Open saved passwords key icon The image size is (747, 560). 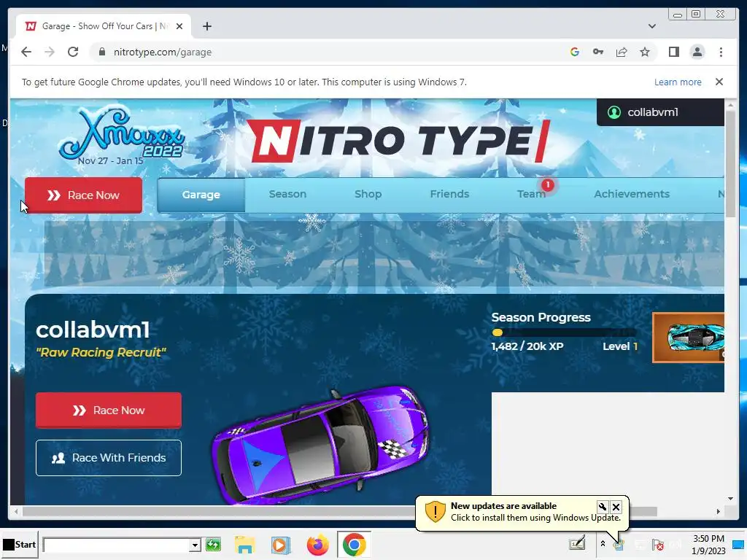click(598, 52)
